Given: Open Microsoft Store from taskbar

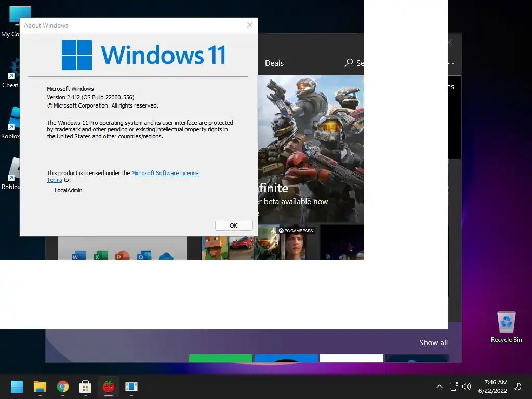Looking at the screenshot, I should pos(86,387).
